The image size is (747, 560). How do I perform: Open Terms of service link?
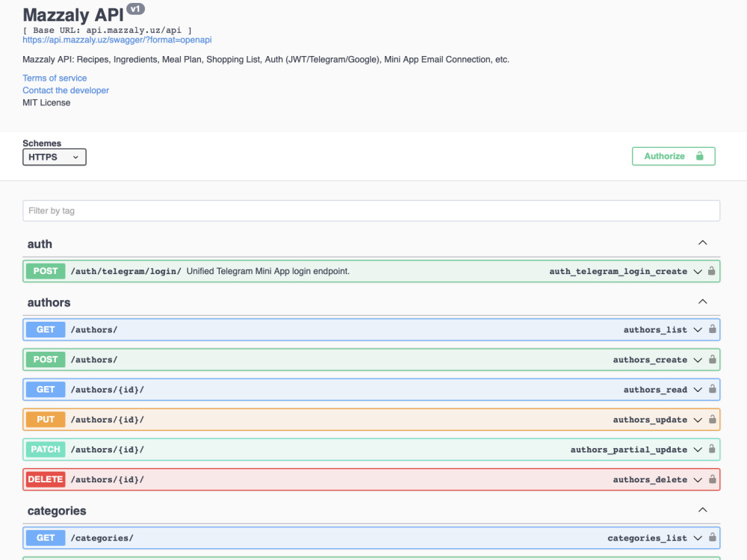point(55,78)
